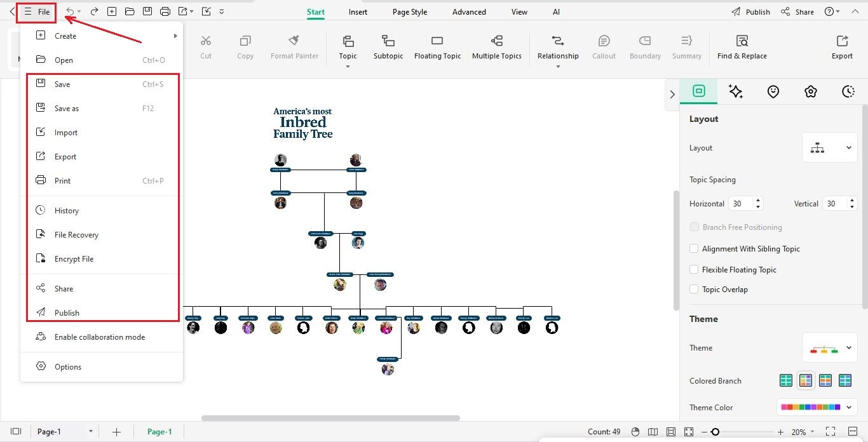Viewport: 868px width, 442px height.
Task: Click the Redo arrow icon
Action: pyautogui.click(x=94, y=11)
